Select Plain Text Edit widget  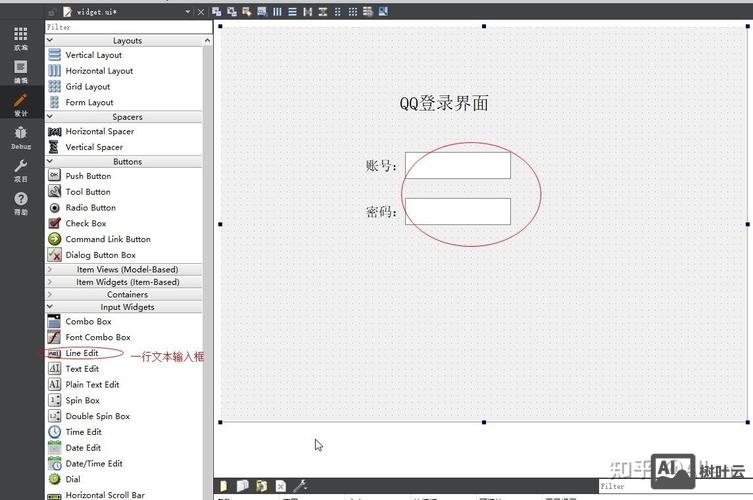[x=124, y=385]
